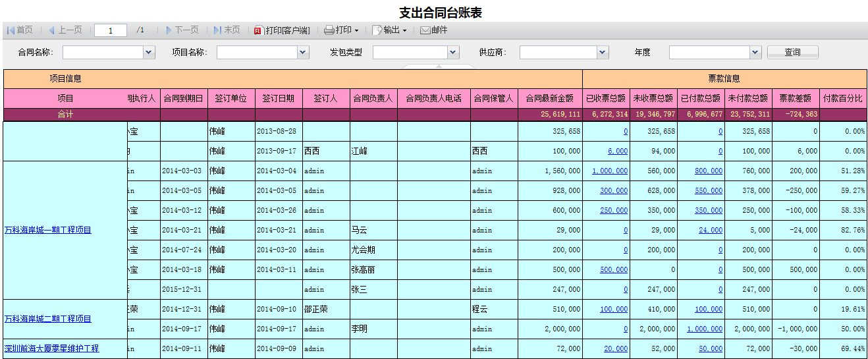Click the printer icon for 打印
This screenshot has width=868, height=359.
(x=329, y=30)
